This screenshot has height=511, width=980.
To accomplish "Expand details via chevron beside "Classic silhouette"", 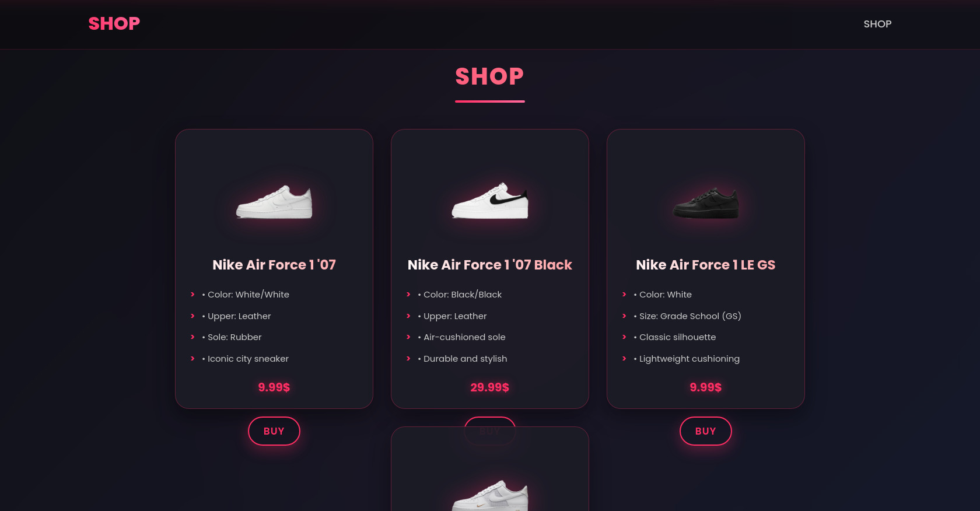I will (624, 337).
